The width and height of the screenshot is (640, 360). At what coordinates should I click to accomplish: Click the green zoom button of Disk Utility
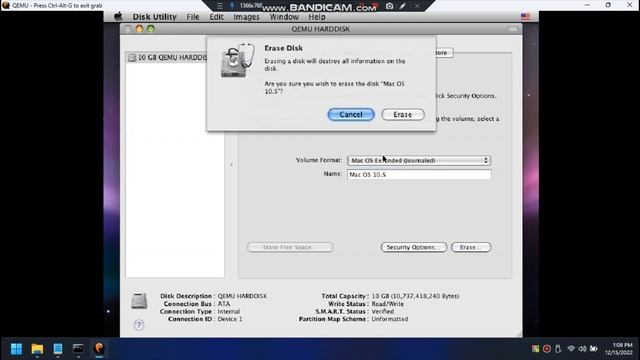pyautogui.click(x=151, y=29)
